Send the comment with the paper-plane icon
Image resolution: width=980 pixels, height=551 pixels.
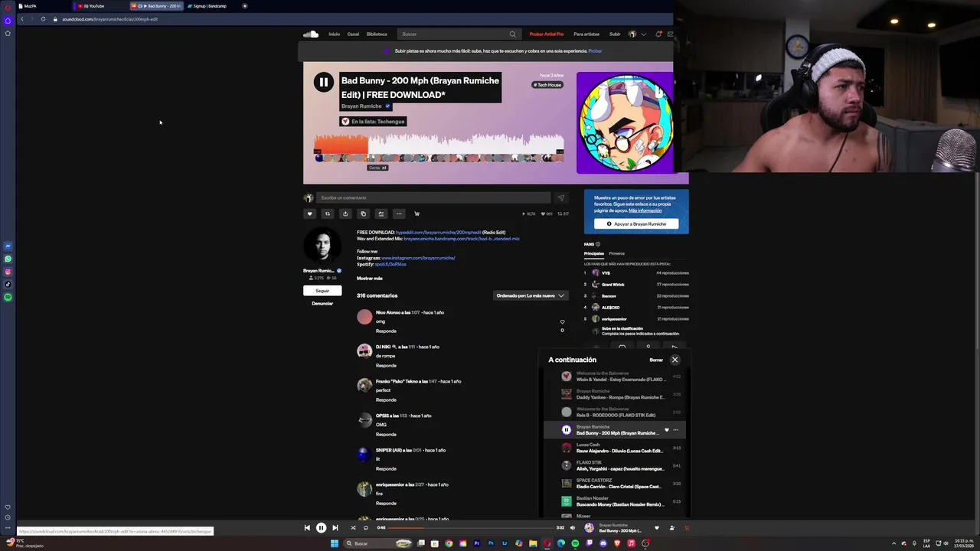coord(560,197)
